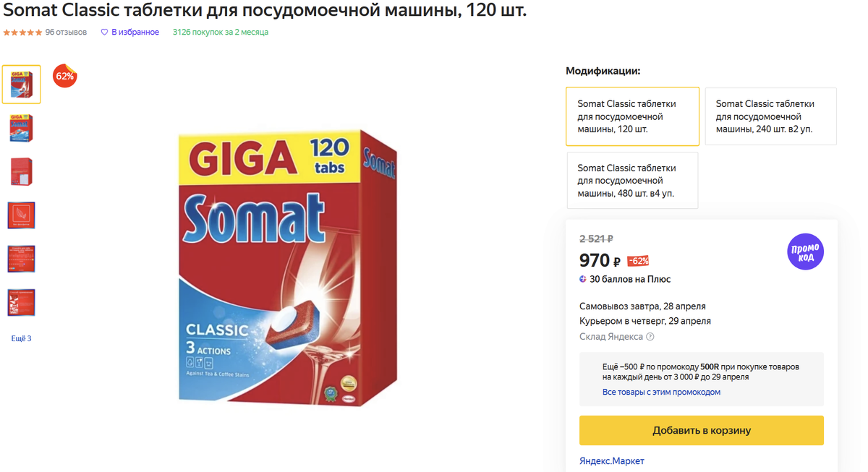Click the -62% red price label
Screen dimensions: 868x472
pos(638,261)
